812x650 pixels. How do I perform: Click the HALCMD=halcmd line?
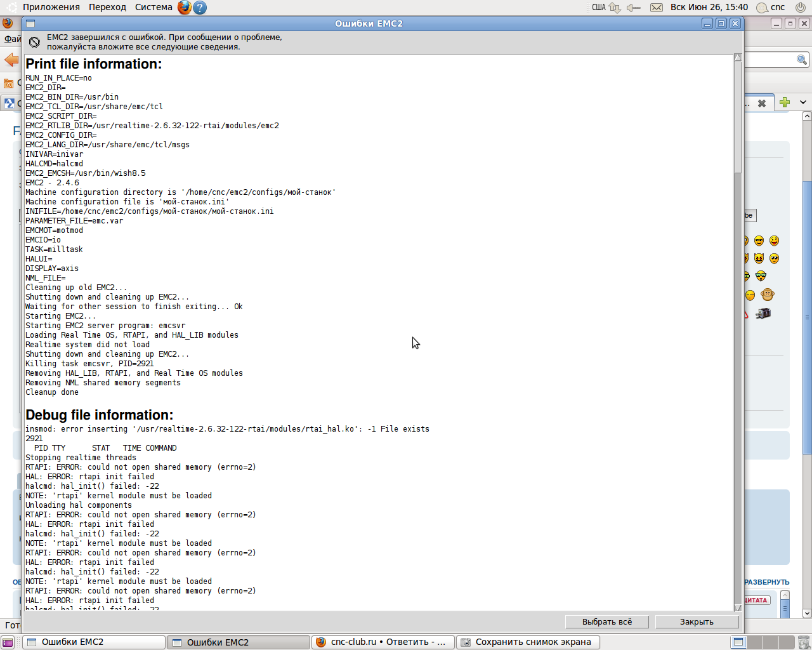pos(54,164)
